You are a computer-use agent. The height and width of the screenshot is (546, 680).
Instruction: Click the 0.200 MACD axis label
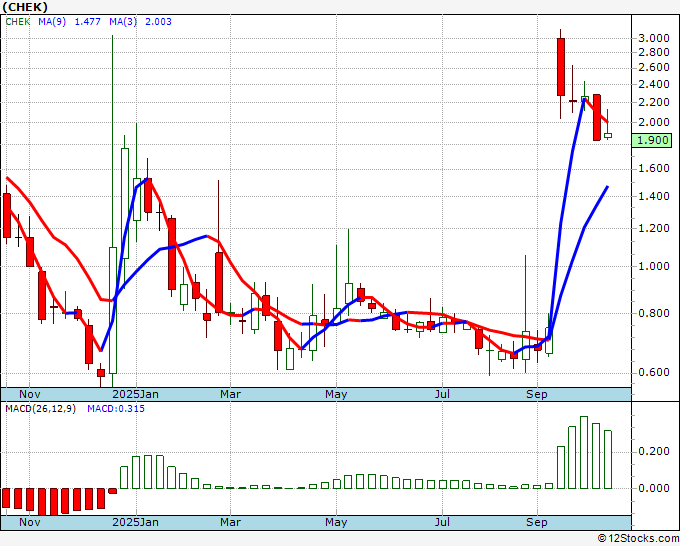(654, 451)
